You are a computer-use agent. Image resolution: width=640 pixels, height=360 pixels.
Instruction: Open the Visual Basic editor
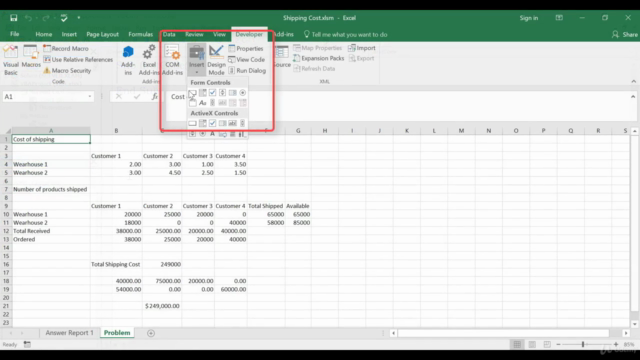[x=11, y=60]
